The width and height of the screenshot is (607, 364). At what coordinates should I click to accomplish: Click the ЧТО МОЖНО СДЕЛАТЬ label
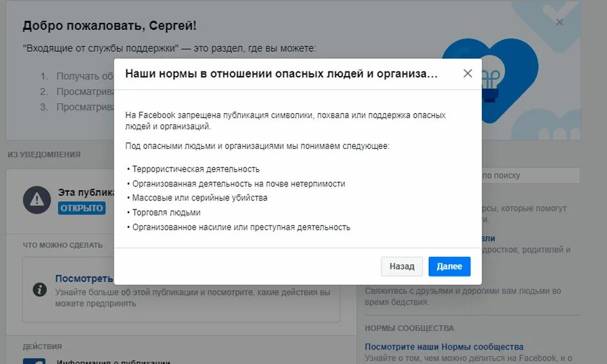pos(63,245)
